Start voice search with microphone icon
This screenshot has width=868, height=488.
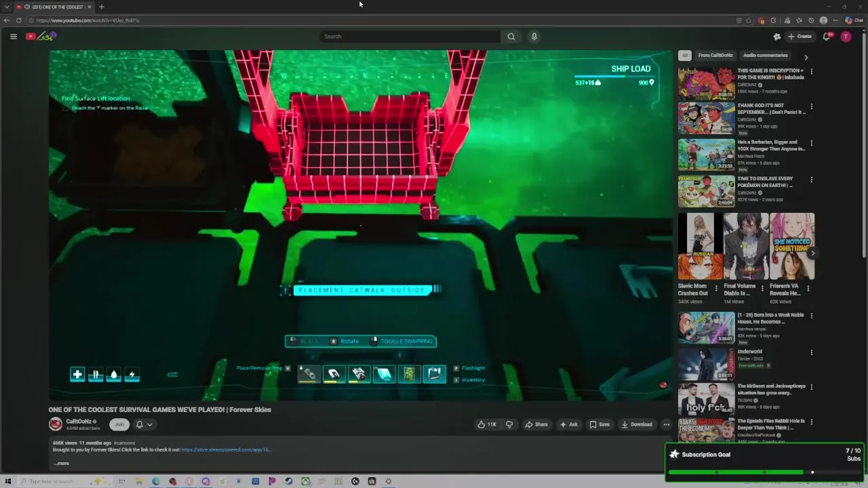[534, 37]
